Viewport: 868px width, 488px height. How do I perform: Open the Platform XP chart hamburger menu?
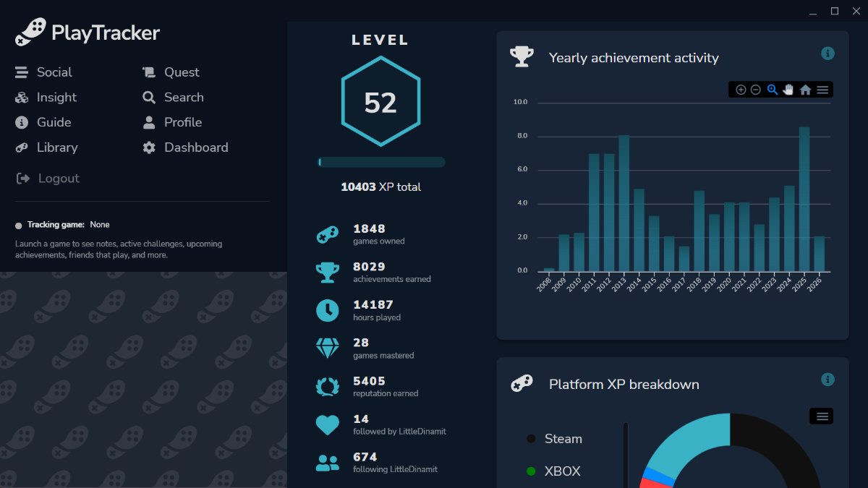pos(822,416)
